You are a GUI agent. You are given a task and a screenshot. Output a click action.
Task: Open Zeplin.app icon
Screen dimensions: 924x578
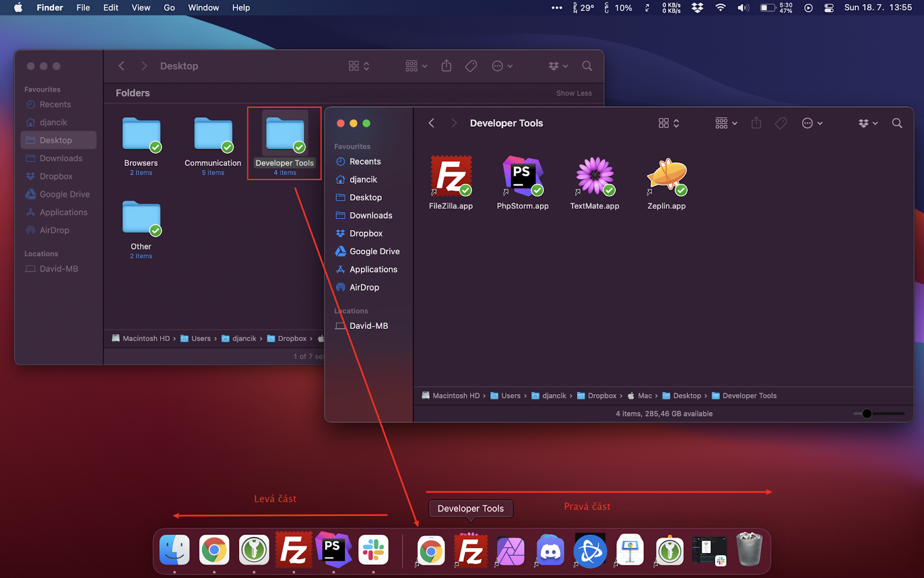point(666,176)
